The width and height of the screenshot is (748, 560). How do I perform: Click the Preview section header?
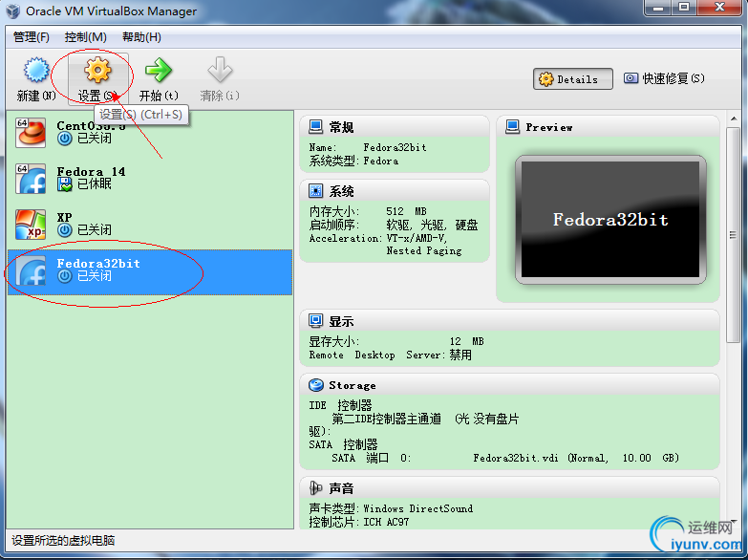point(548,127)
